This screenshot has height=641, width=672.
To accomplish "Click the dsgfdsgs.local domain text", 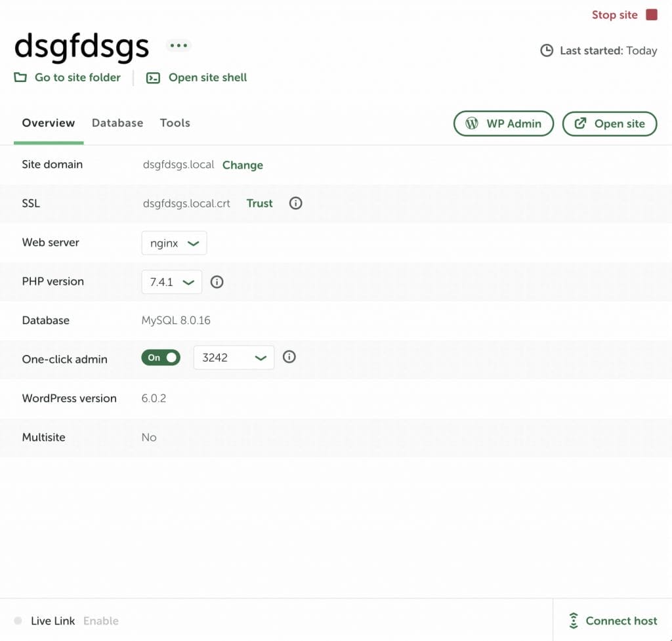I will (178, 165).
